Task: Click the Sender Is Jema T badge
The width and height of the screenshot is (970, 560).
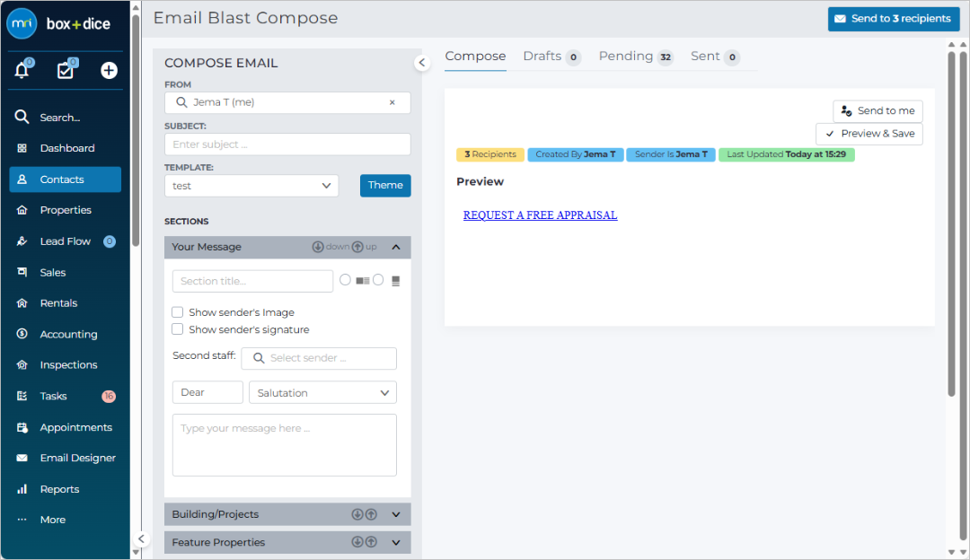Action: (671, 154)
